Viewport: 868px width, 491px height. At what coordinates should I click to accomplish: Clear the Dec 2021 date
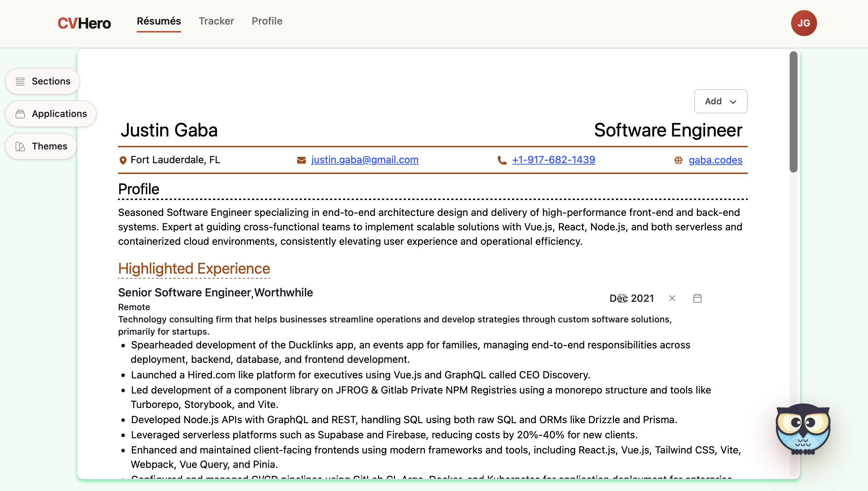(x=672, y=298)
